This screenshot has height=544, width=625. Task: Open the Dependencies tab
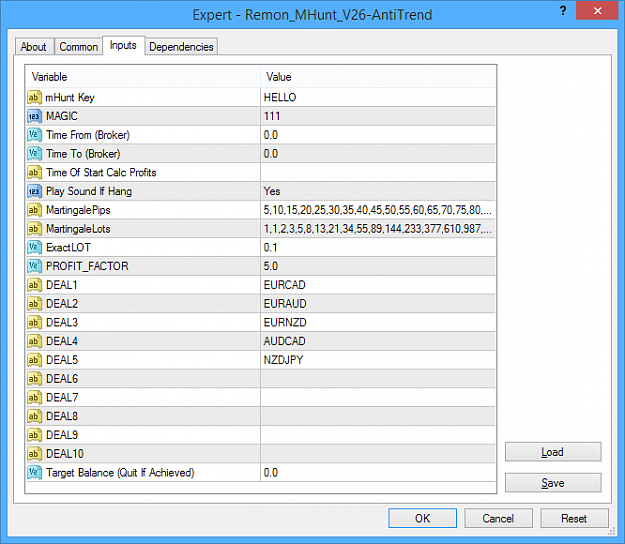pos(181,47)
